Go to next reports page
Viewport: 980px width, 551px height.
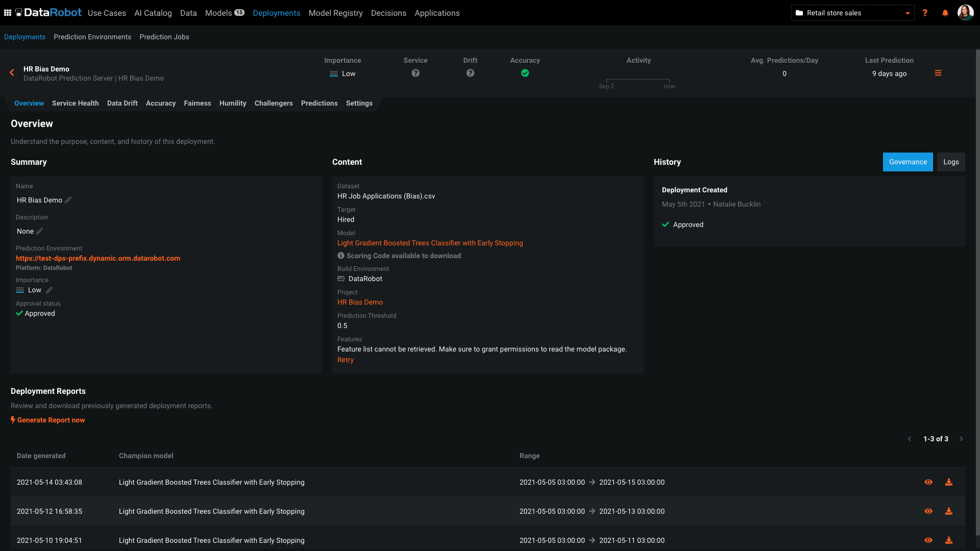point(961,439)
